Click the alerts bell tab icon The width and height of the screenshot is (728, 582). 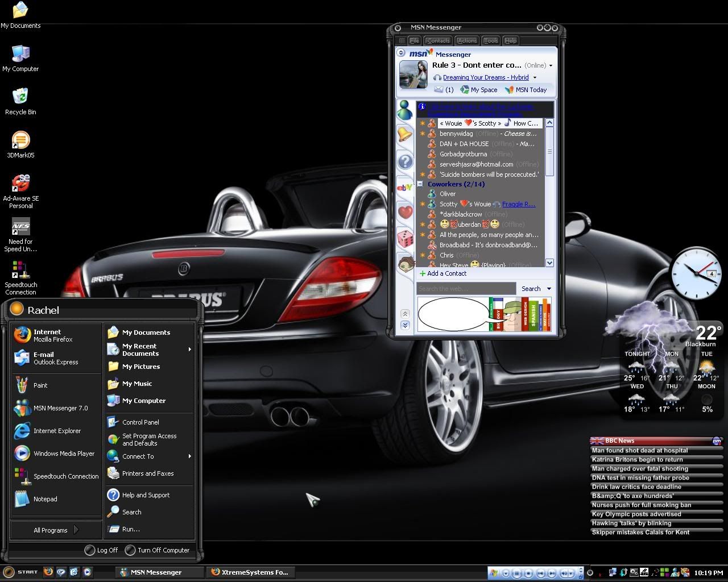click(404, 135)
